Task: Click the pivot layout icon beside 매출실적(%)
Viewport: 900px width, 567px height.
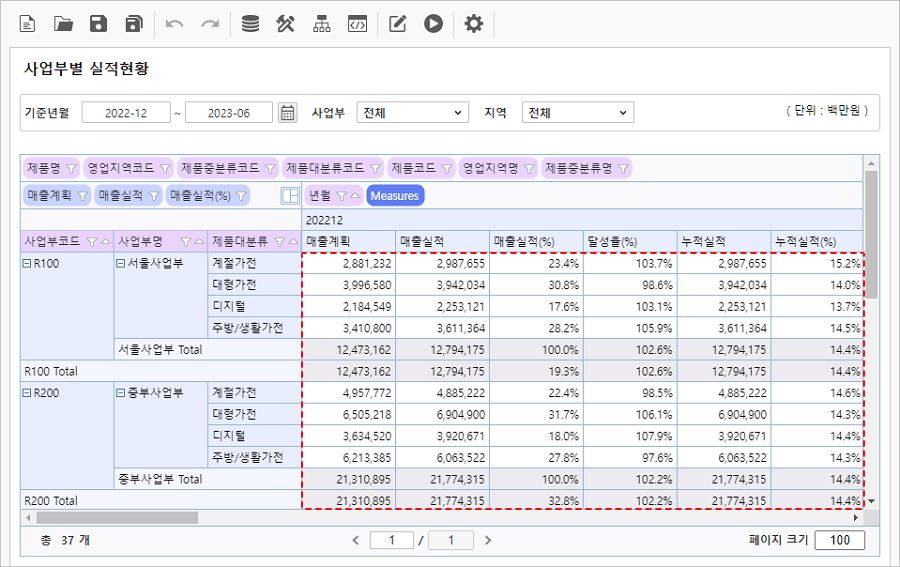Action: [x=290, y=196]
